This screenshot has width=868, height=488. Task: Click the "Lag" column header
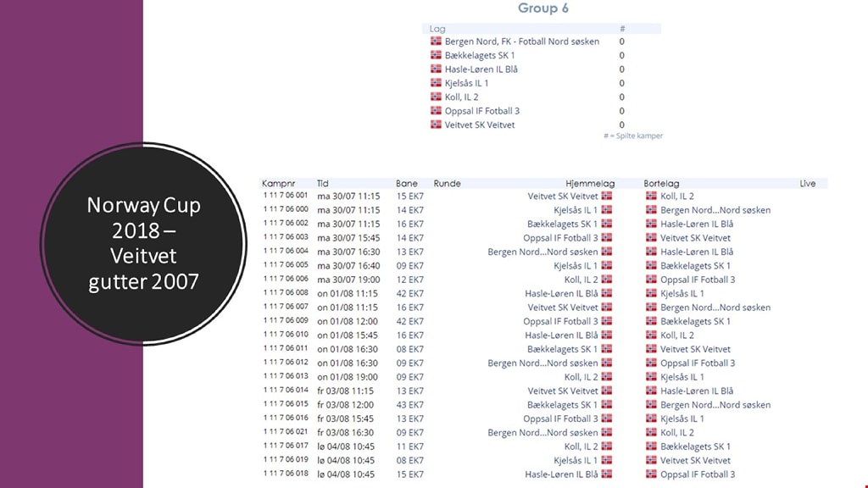click(x=437, y=29)
